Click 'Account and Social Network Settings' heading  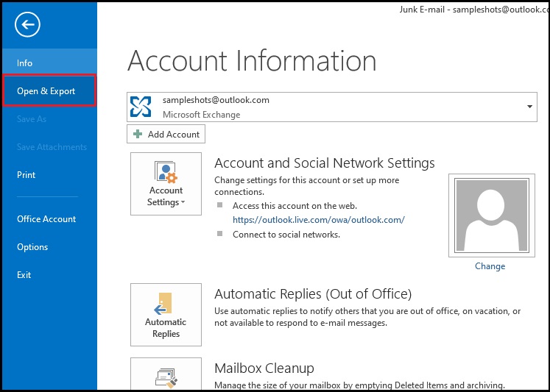point(325,163)
